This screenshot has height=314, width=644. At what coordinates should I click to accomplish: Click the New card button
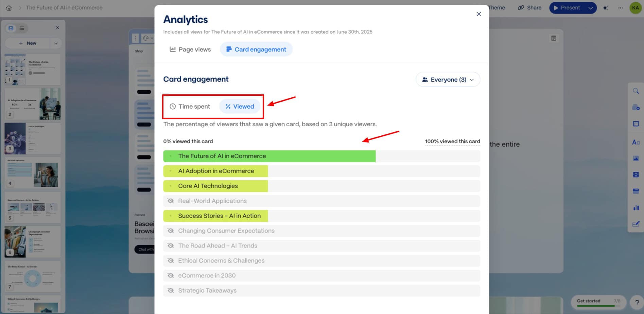tap(28, 43)
